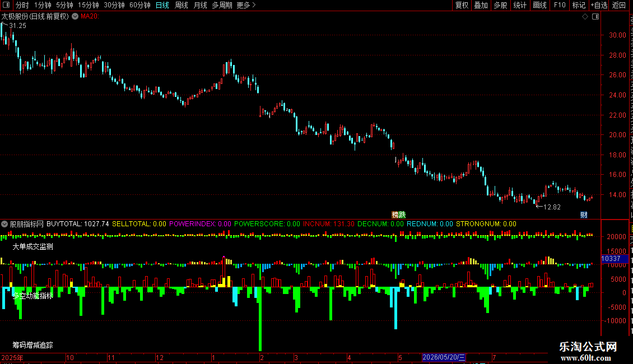Activate the 画线 drawing tools
Viewport: 633px width, 364px height.
540,5
